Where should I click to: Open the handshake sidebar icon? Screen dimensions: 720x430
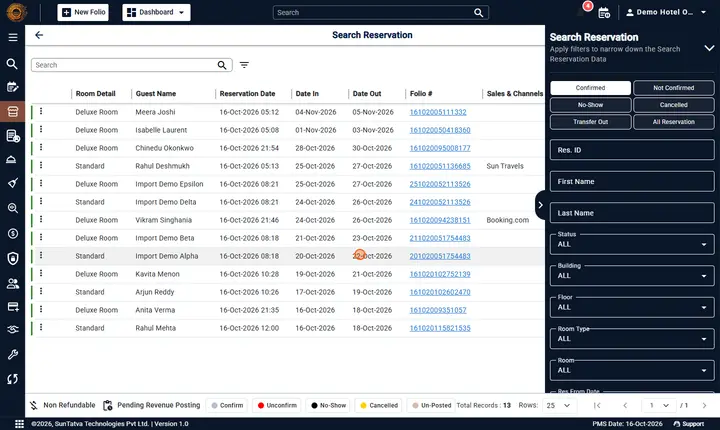12,329
